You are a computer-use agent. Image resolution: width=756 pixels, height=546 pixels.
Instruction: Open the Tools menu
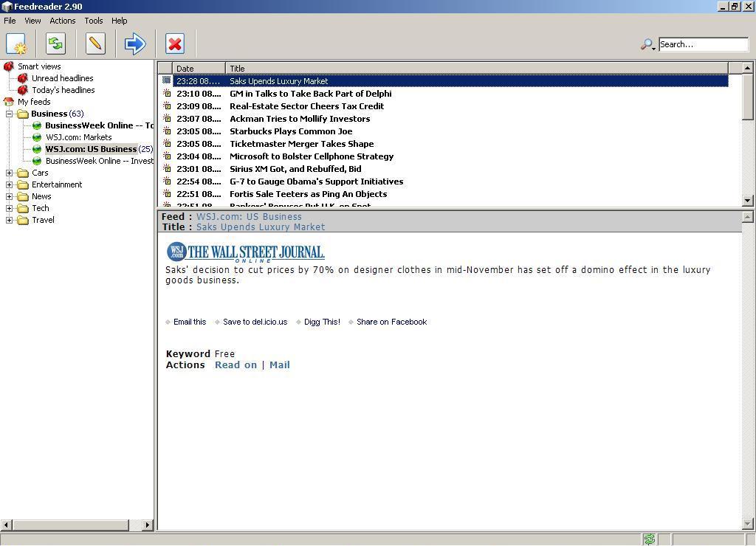tap(92, 21)
